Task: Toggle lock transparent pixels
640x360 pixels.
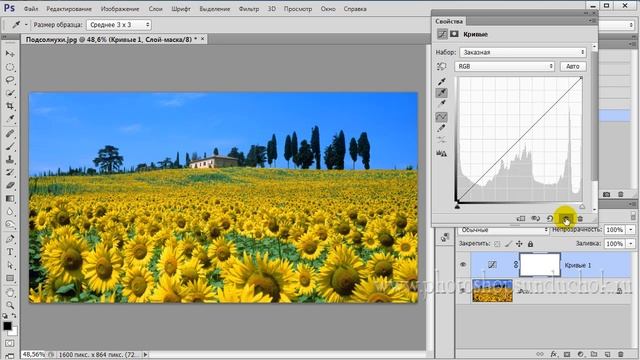Action: (x=497, y=244)
